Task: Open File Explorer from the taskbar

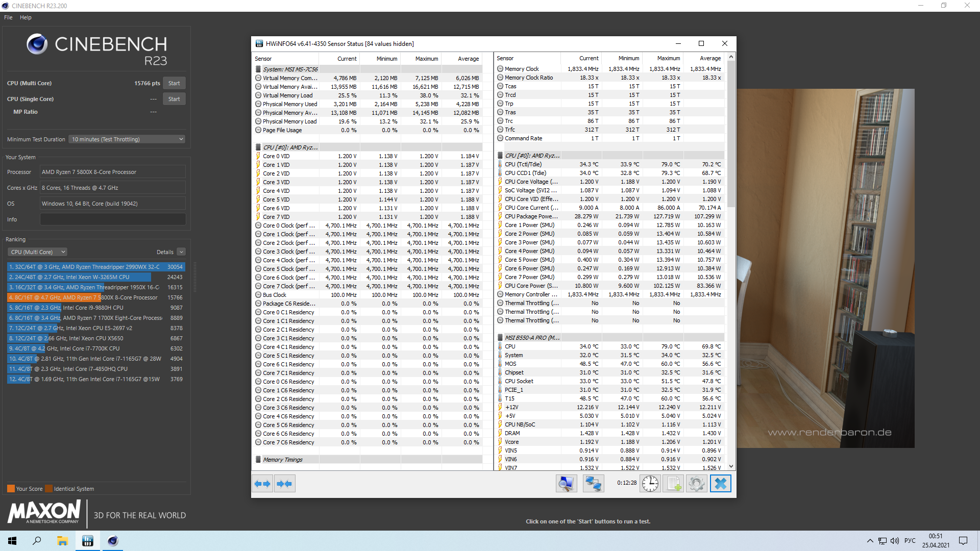Action: pos(62,541)
